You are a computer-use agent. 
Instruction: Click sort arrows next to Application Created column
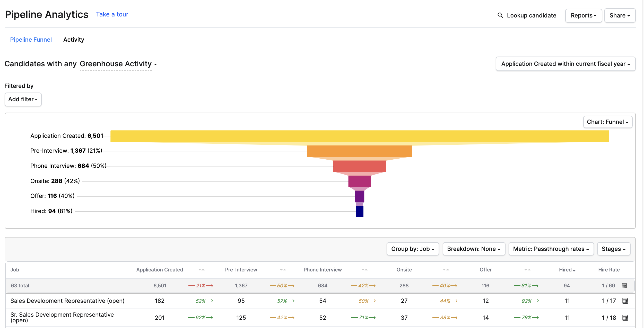point(202,270)
